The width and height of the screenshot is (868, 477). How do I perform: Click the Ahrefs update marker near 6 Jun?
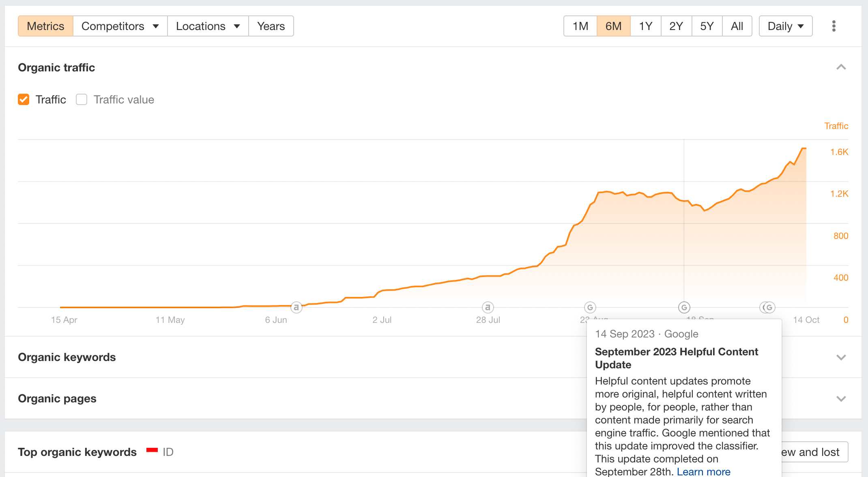(x=296, y=307)
